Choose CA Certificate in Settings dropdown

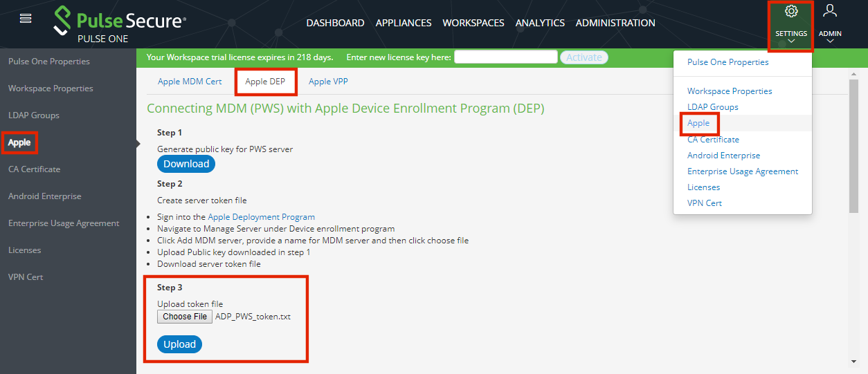713,140
